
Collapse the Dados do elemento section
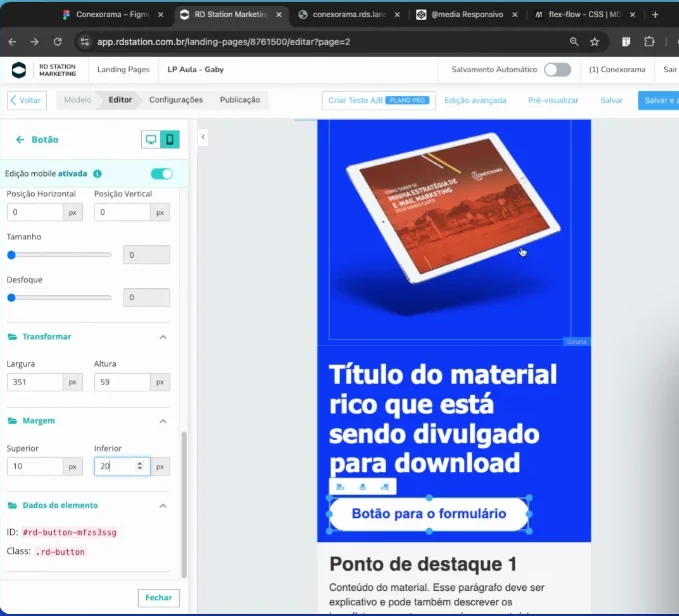163,506
